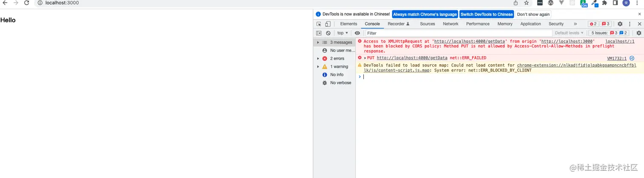644x178 pixels.
Task: Open the share page icon
Action: coord(516,3)
